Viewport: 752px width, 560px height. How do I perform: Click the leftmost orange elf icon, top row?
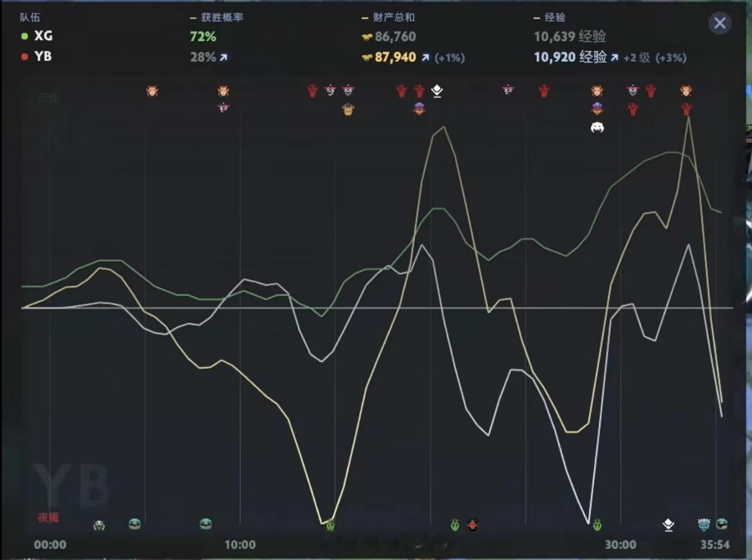[152, 91]
